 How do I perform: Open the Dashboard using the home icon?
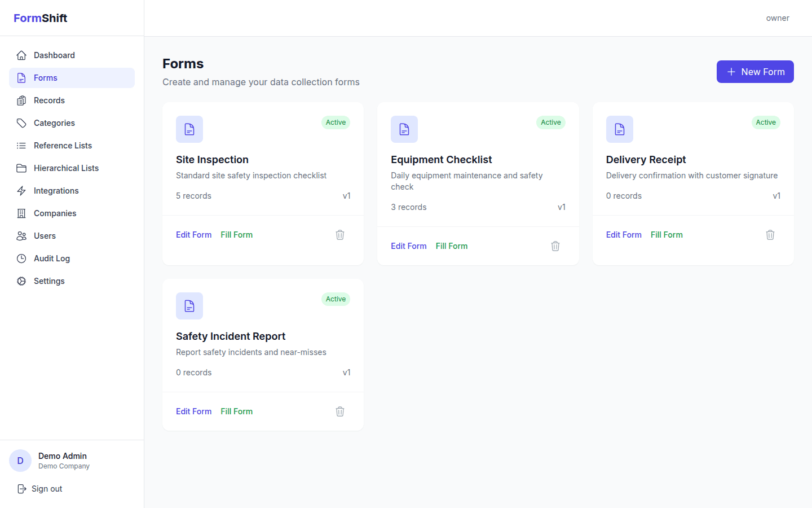pyautogui.click(x=21, y=55)
